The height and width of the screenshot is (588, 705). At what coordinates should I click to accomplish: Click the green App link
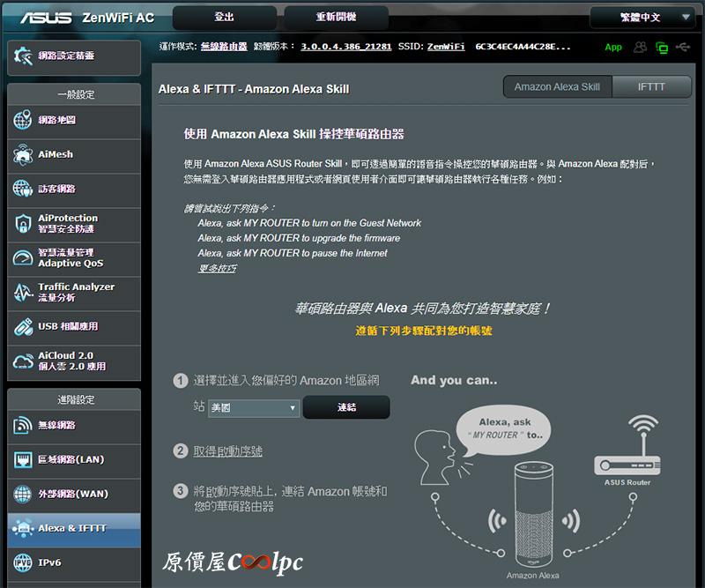[x=613, y=48]
